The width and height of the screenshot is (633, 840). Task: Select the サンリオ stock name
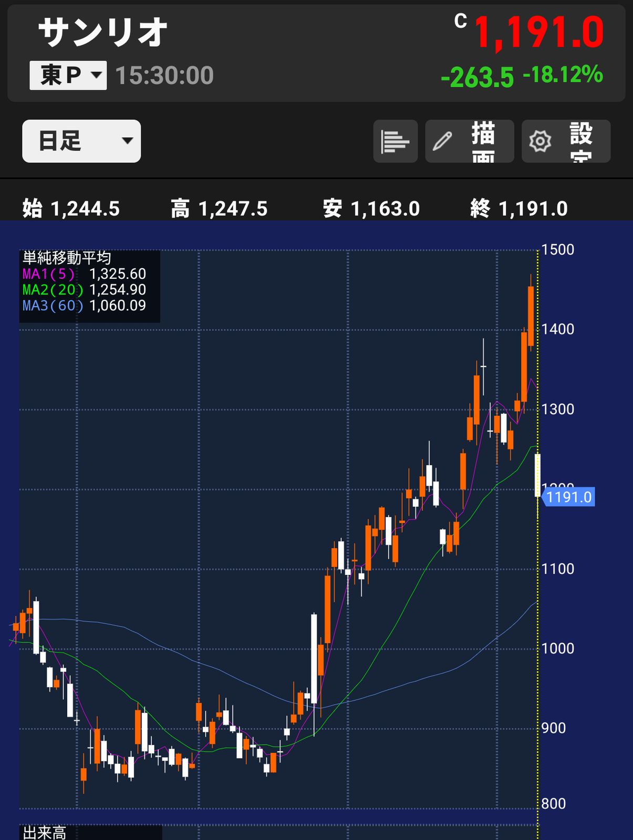tap(103, 33)
